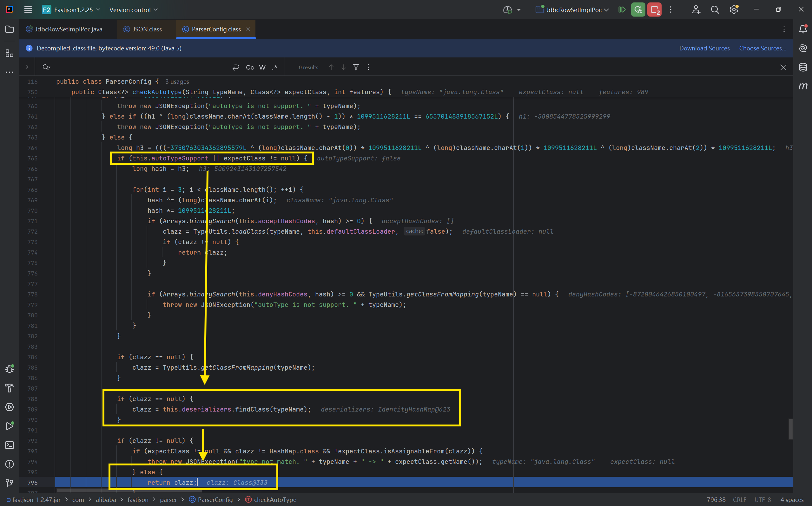Click the vertical scrollbar thumb
This screenshot has width=812, height=506.
[x=790, y=429]
